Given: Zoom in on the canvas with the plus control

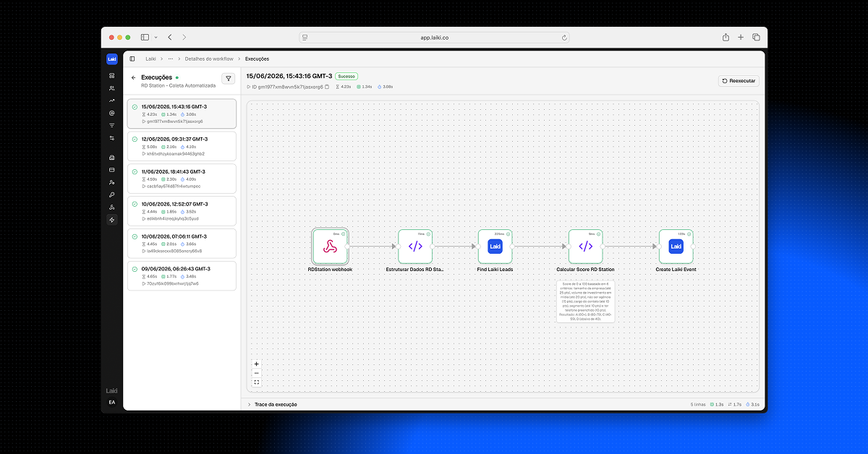Looking at the screenshot, I should click(257, 364).
